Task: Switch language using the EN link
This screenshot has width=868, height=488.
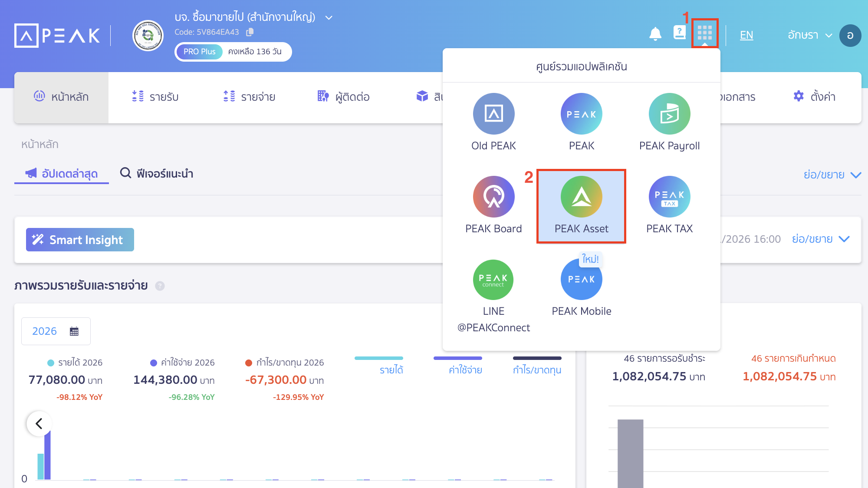Action: 746,35
